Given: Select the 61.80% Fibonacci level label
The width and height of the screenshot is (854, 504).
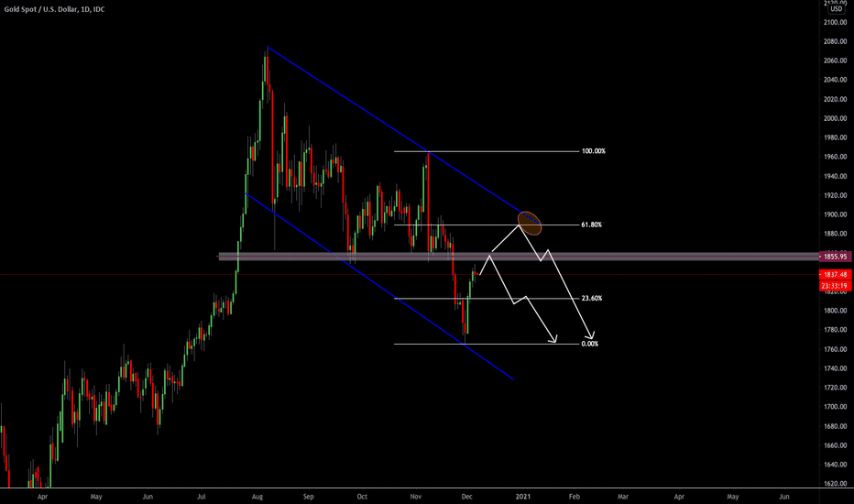Looking at the screenshot, I should tap(592, 225).
